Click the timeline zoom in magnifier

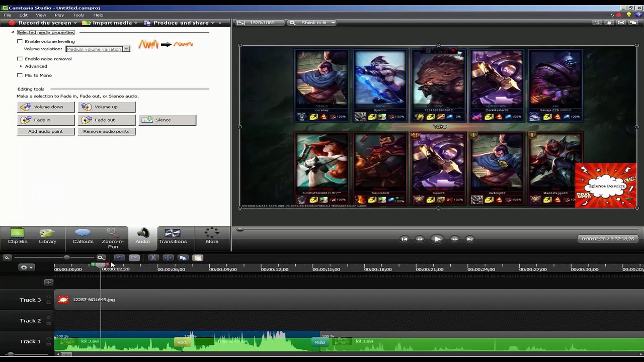tap(101, 258)
